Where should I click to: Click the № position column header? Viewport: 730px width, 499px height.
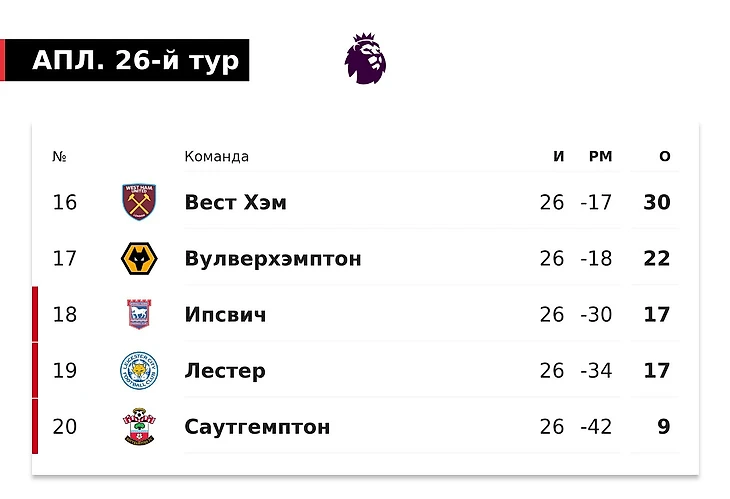(x=59, y=156)
